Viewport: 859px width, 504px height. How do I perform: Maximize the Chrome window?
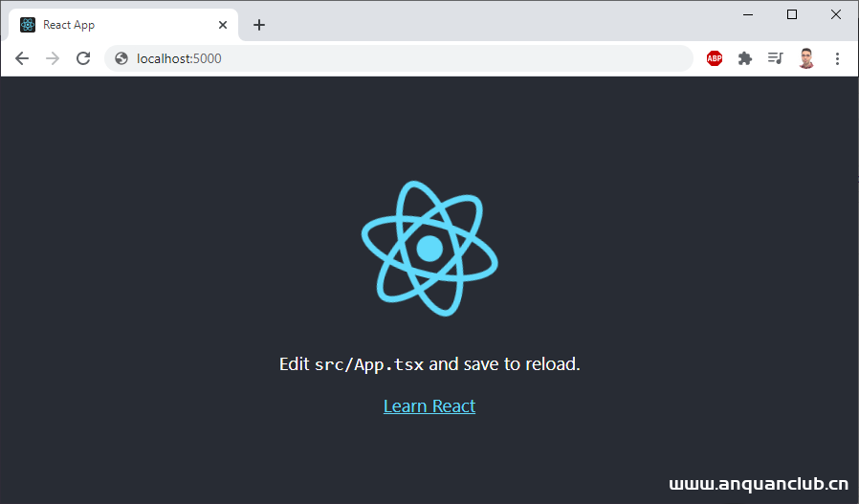pyautogui.click(x=792, y=14)
